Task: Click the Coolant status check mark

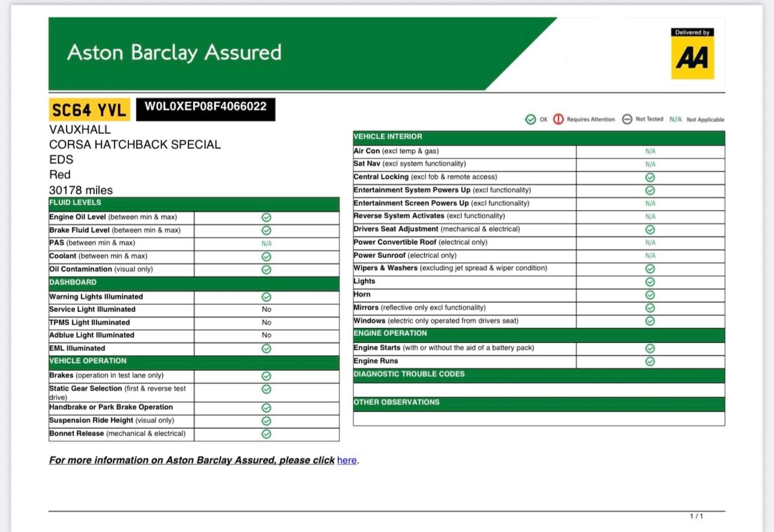Action: [266, 256]
